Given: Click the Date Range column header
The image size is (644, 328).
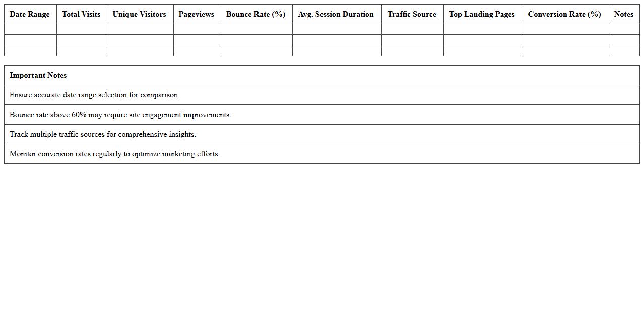Looking at the screenshot, I should point(30,14).
